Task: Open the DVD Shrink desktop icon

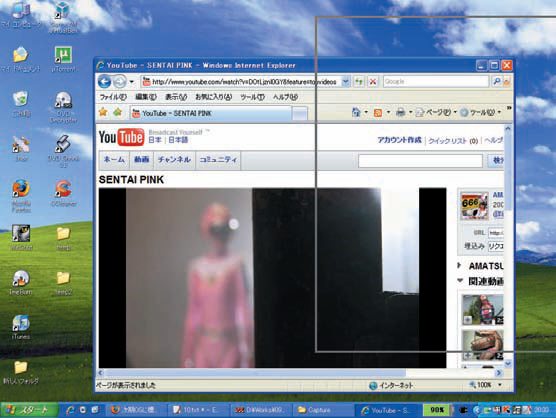Action: [x=63, y=151]
